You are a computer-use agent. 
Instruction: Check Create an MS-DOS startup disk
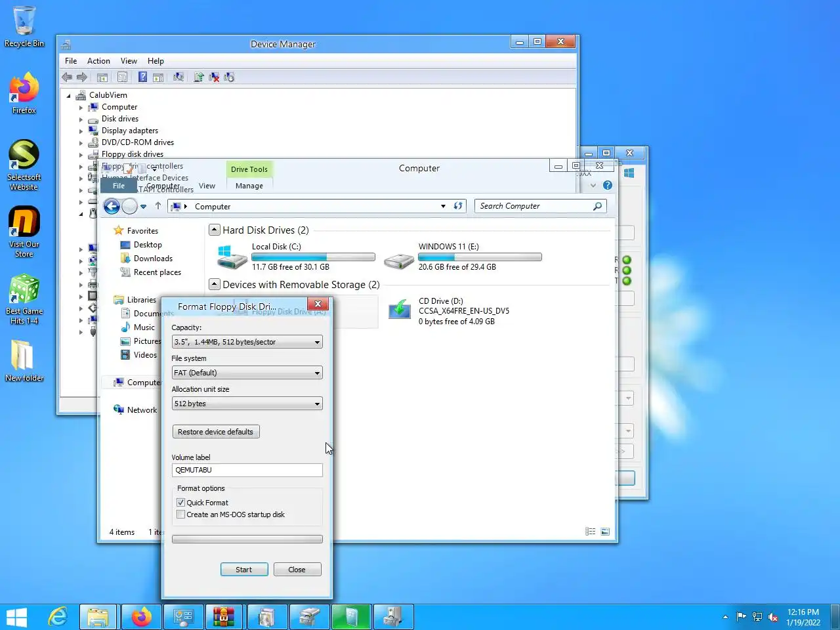pos(180,514)
